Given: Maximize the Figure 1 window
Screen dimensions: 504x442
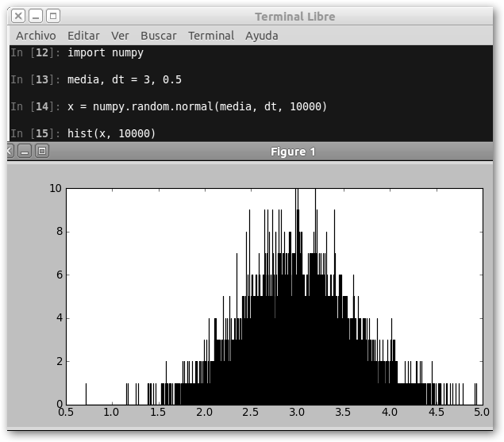Looking at the screenshot, I should (x=42, y=151).
